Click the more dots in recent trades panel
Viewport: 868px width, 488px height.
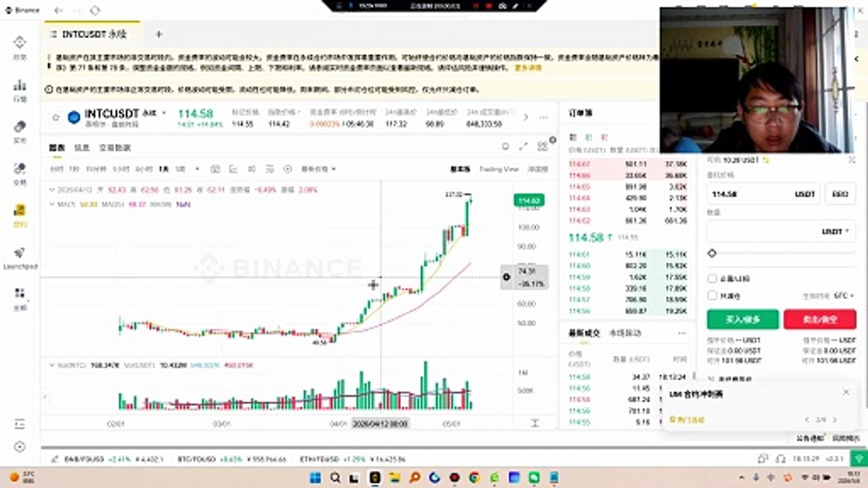tap(682, 333)
